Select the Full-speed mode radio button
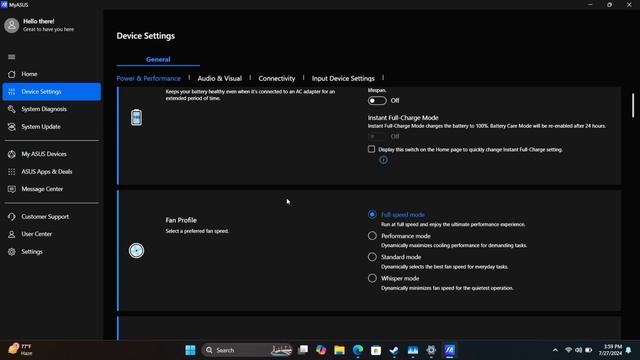Viewport: 640px width, 360px height. (372, 214)
